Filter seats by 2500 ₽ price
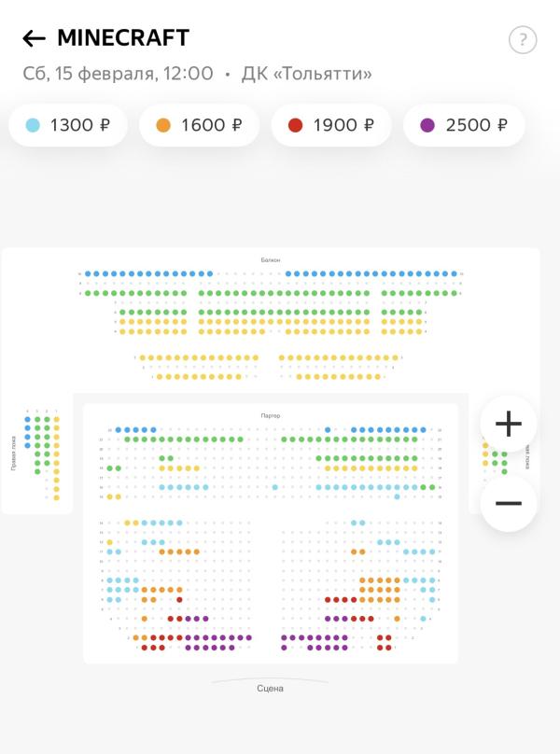This screenshot has width=560, height=754. (x=464, y=125)
